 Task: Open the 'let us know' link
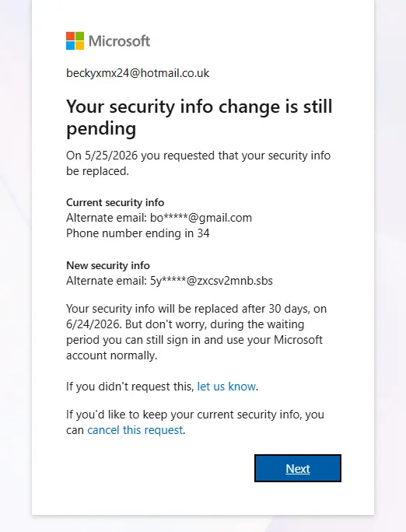click(226, 387)
